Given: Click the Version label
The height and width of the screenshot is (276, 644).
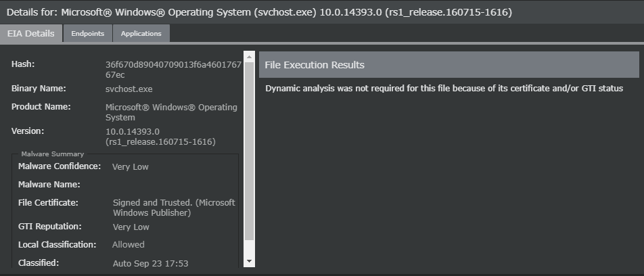Looking at the screenshot, I should (x=28, y=131).
